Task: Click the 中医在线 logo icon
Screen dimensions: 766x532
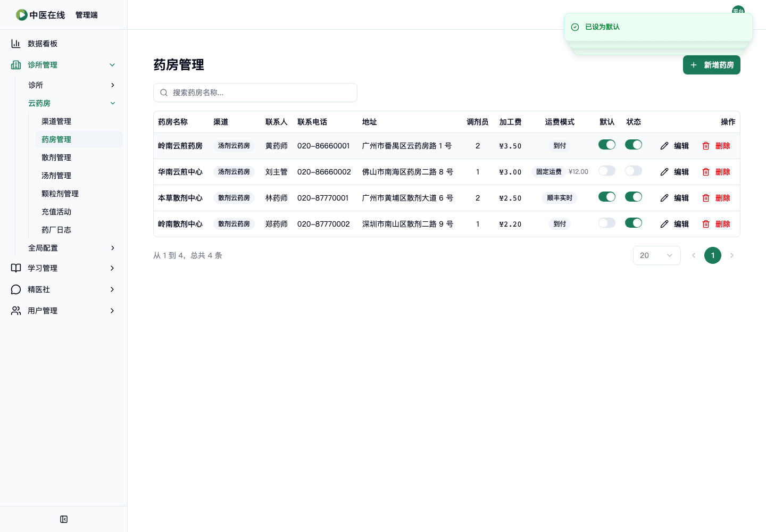Action: [x=22, y=15]
